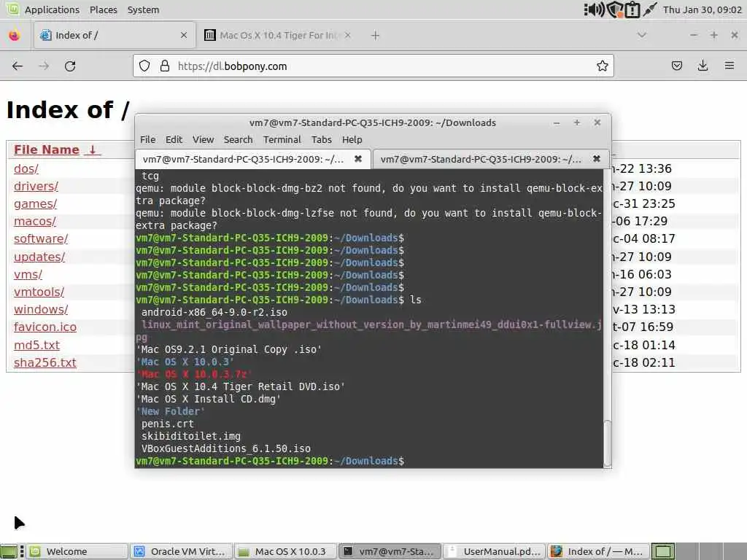Image resolution: width=747 pixels, height=560 pixels.
Task: Click the clock showing Thu Jan 30
Action: click(703, 9)
